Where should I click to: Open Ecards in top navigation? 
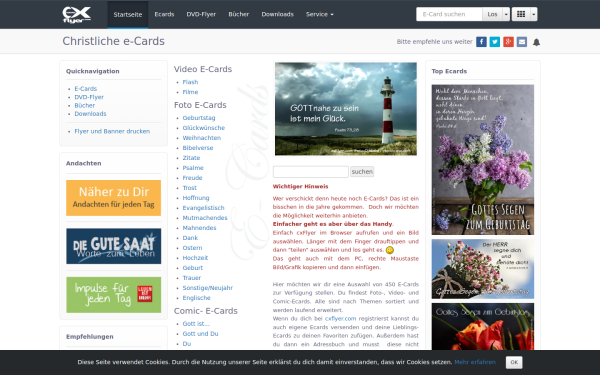pos(164,14)
